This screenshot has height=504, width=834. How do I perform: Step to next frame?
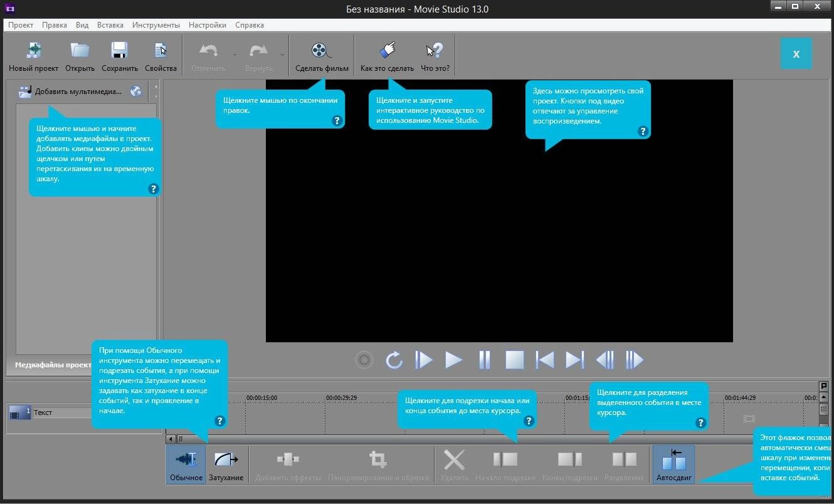pyautogui.click(x=635, y=360)
